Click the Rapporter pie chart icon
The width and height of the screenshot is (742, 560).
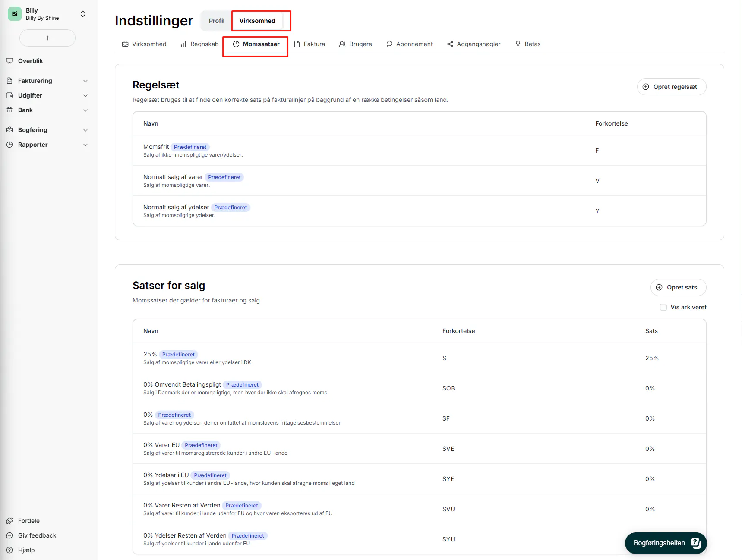[x=9, y=145]
